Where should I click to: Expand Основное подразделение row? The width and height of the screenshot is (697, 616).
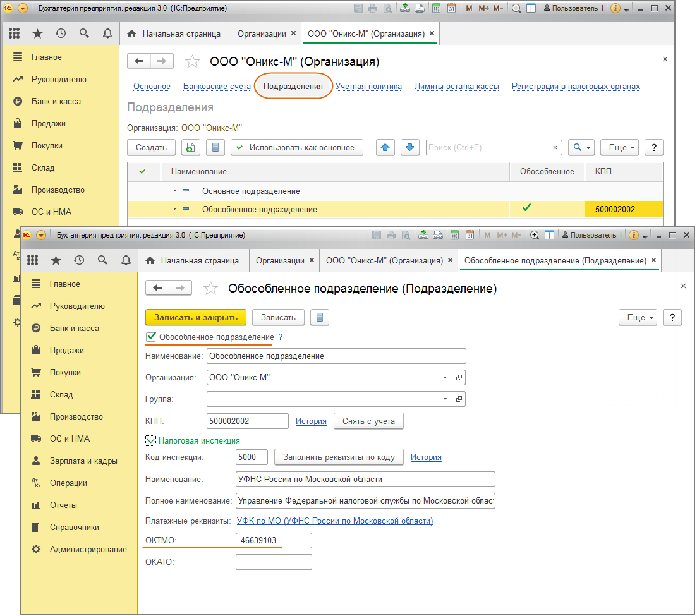[174, 191]
